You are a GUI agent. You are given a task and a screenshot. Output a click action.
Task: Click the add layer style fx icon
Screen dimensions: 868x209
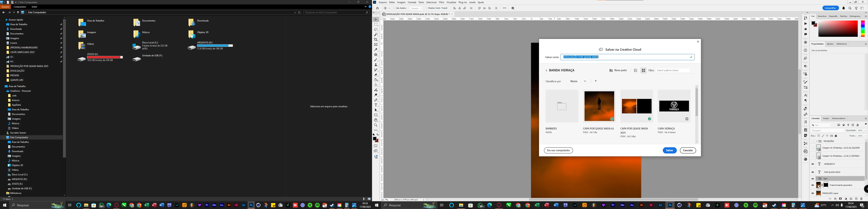(835, 199)
